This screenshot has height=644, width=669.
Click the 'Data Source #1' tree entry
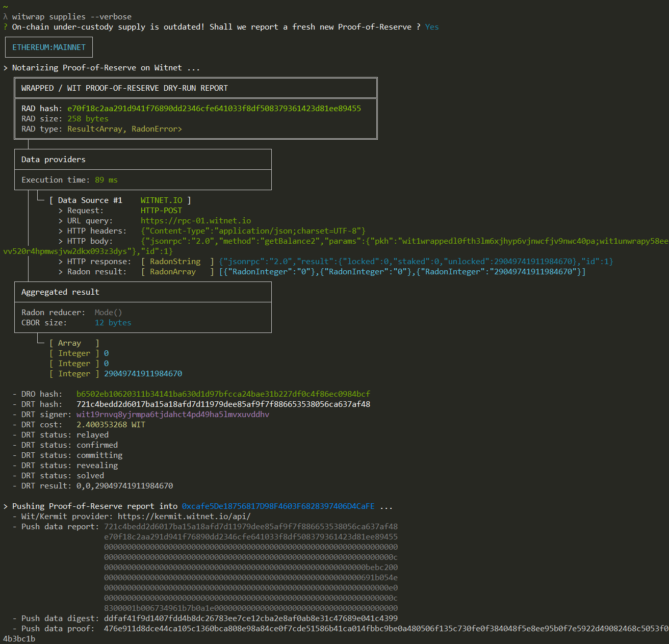pos(90,200)
